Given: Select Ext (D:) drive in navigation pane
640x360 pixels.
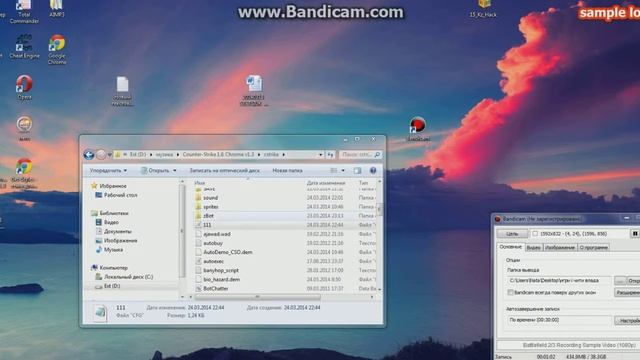Looking at the screenshot, I should (x=112, y=286).
